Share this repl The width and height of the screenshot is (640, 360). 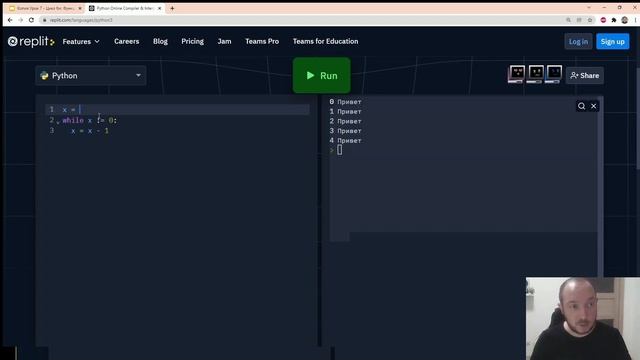[585, 76]
